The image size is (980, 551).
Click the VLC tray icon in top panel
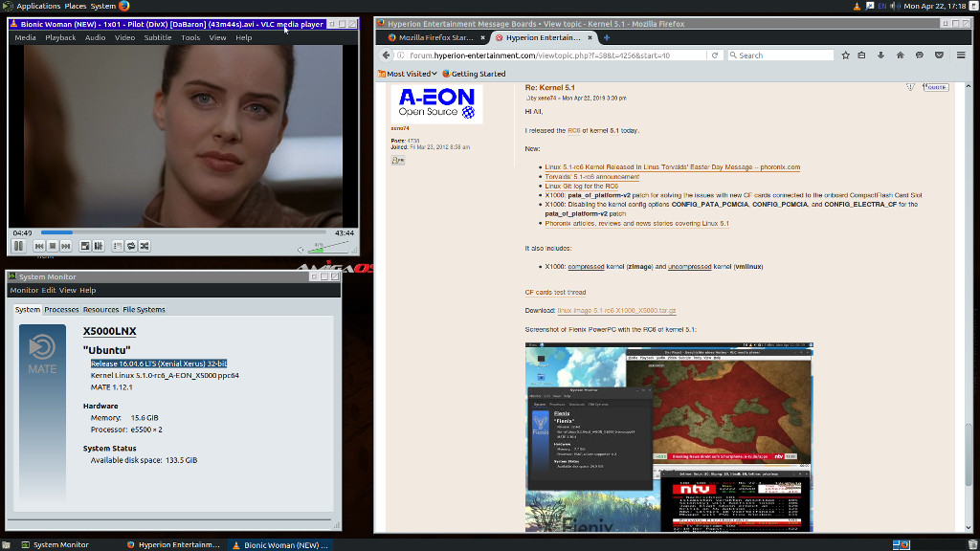(x=857, y=7)
